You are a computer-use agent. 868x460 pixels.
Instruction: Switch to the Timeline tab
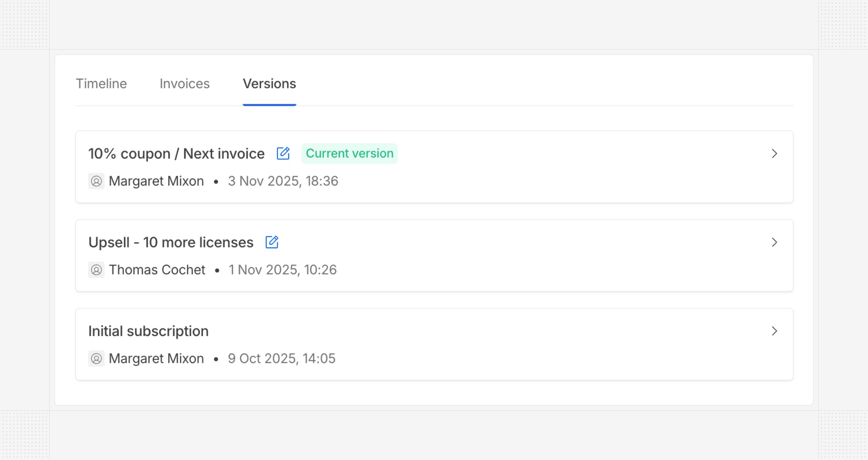101,84
